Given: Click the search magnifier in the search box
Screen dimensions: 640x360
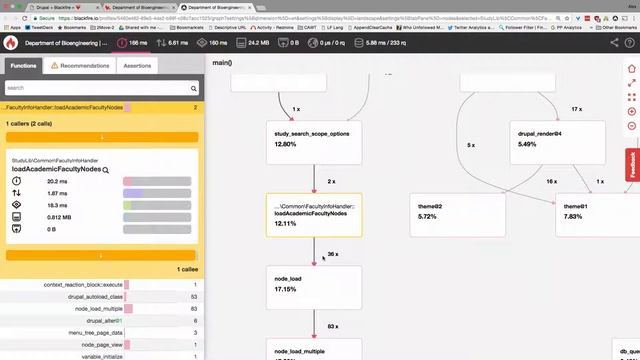Looking at the screenshot, I should (x=193, y=89).
